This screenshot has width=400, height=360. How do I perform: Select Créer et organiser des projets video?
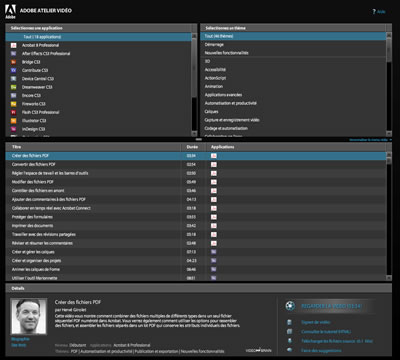point(196,261)
